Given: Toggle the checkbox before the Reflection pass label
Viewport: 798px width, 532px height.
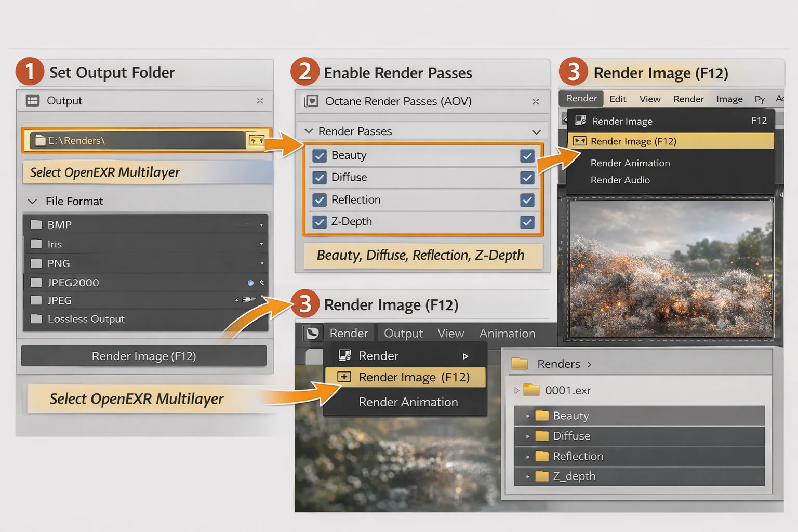Looking at the screenshot, I should (320, 200).
